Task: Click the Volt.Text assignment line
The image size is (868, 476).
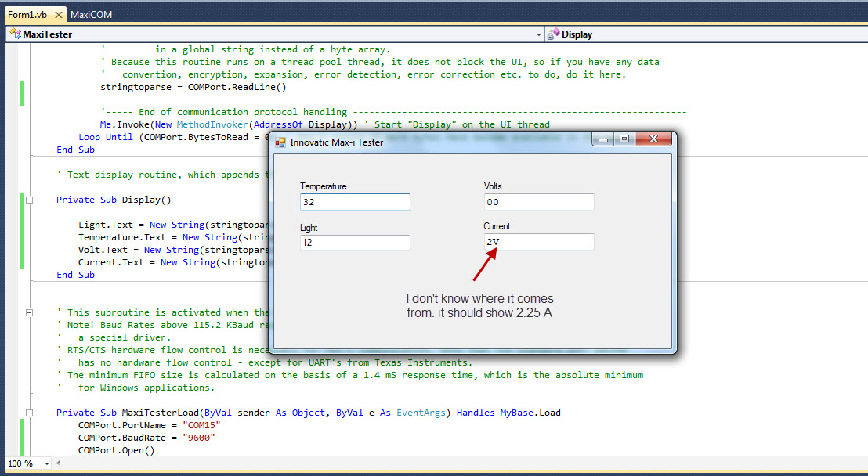Action: (173, 251)
